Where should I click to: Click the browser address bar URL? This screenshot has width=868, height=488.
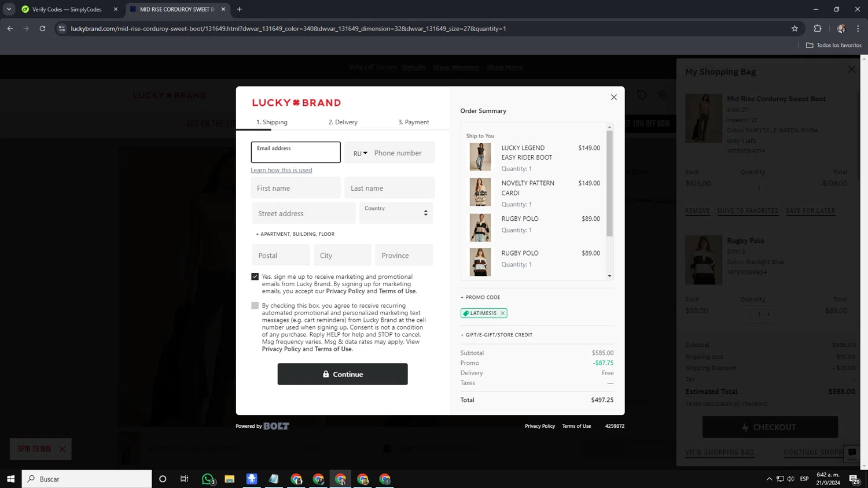pyautogui.click(x=288, y=28)
